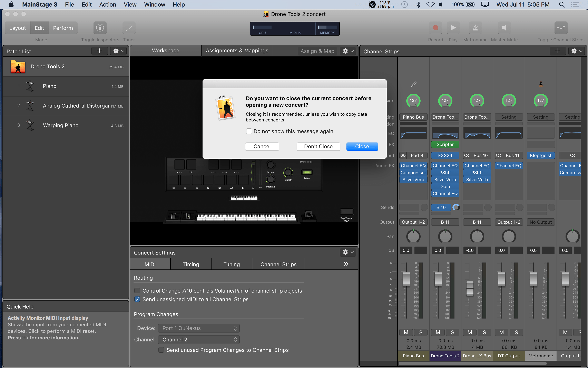Enable Send unused Program Changes checkbox
The height and width of the screenshot is (368, 588).
[161, 350]
